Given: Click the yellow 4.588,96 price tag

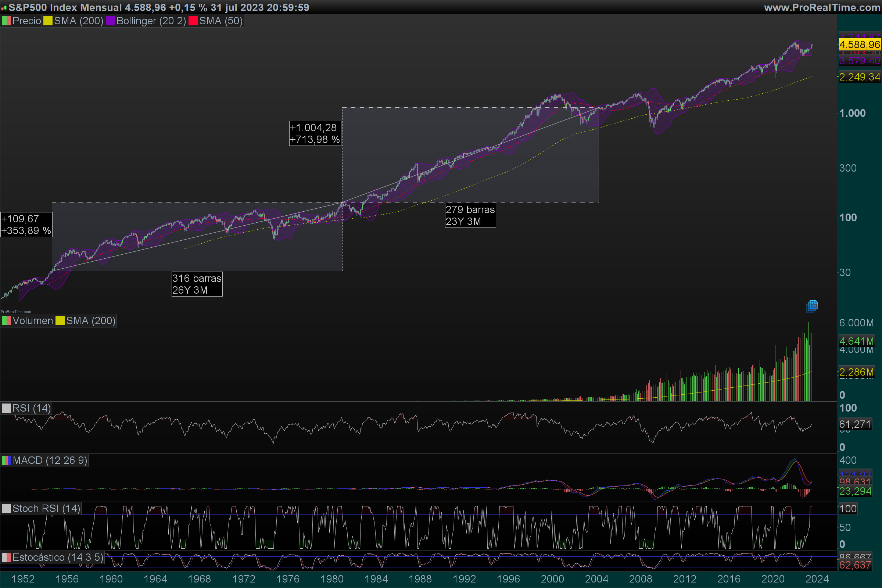Looking at the screenshot, I should [859, 44].
